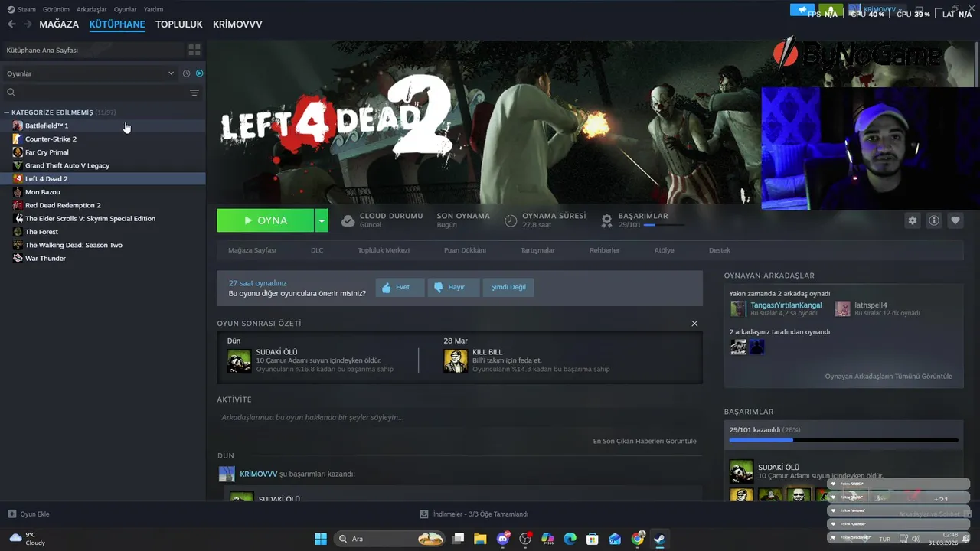Select The Forest in the library
This screenshot has width=980, height=551.
(x=103, y=232)
